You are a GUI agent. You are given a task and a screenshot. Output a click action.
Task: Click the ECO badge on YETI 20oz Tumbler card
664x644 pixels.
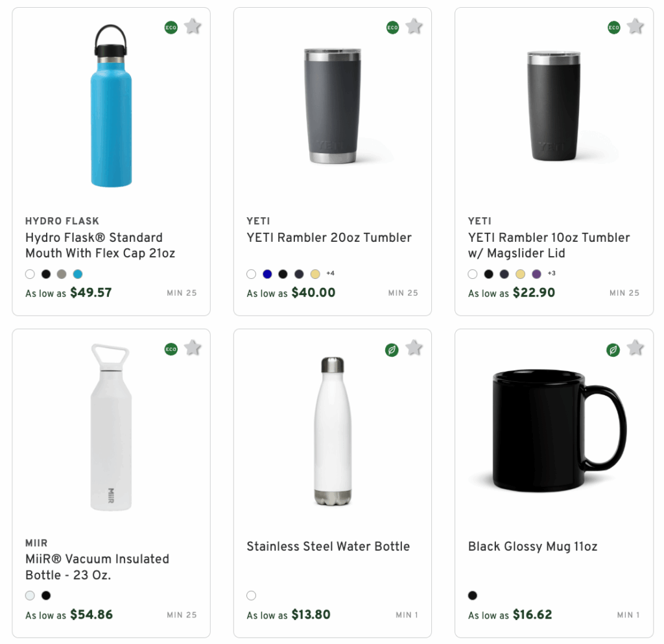click(x=392, y=27)
